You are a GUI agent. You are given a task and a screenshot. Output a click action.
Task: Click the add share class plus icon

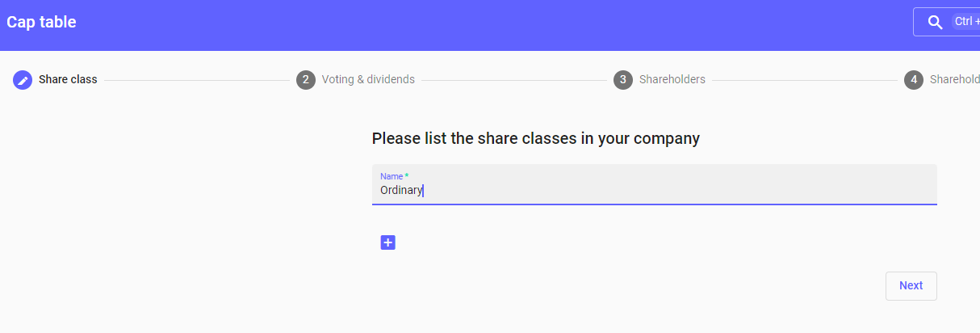(387, 242)
